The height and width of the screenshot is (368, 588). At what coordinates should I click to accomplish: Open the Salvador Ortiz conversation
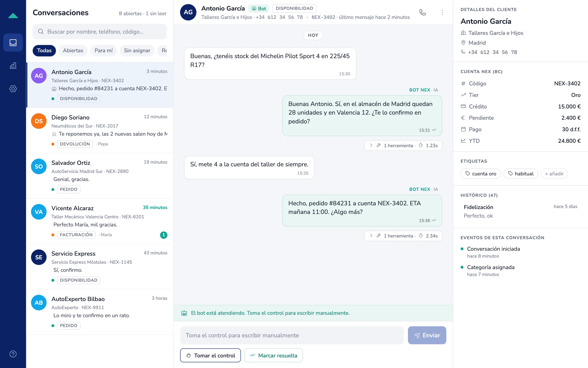coord(100,176)
